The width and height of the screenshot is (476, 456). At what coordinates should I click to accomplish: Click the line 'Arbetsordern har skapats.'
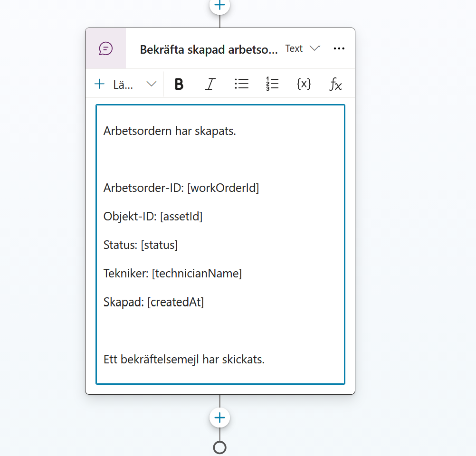point(170,131)
